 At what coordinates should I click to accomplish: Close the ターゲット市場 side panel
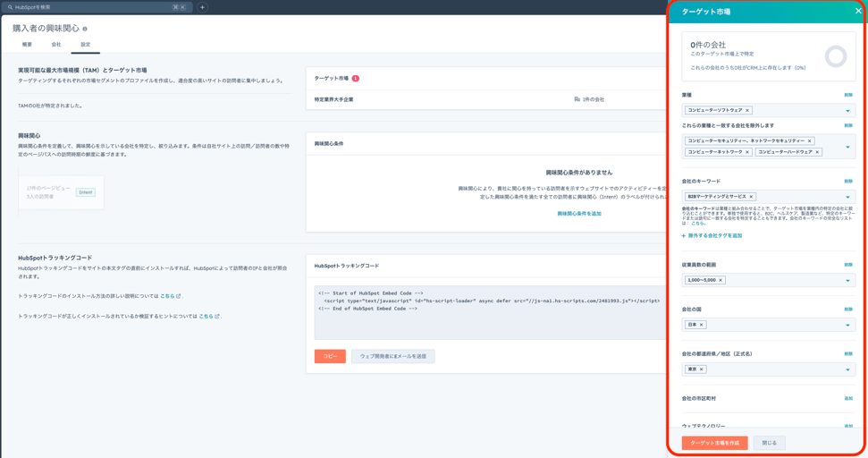point(858,12)
